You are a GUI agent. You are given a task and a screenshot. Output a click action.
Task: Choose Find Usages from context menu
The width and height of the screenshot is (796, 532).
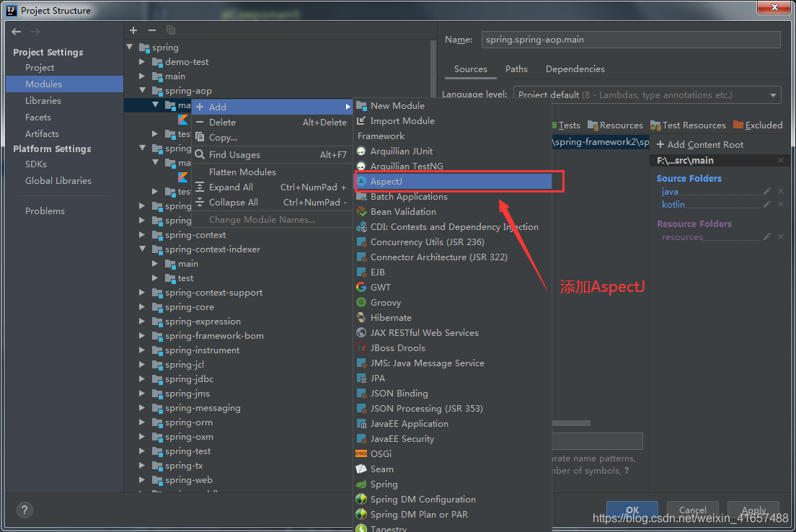tap(273, 155)
